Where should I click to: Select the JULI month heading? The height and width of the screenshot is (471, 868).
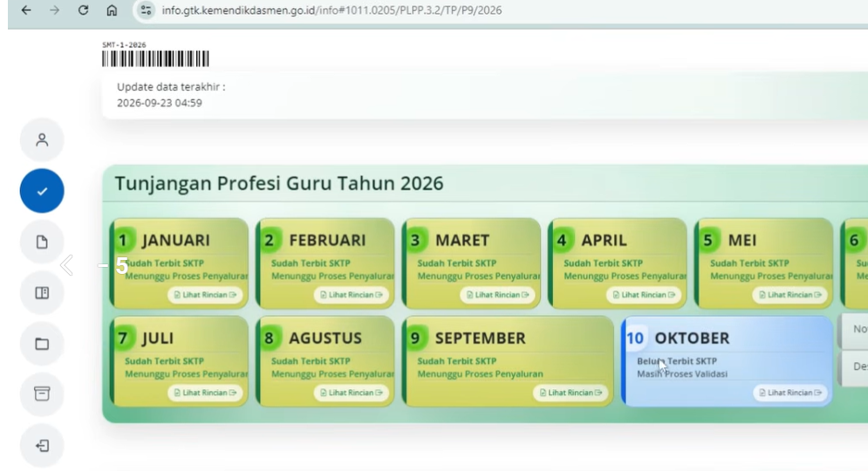[x=158, y=338]
